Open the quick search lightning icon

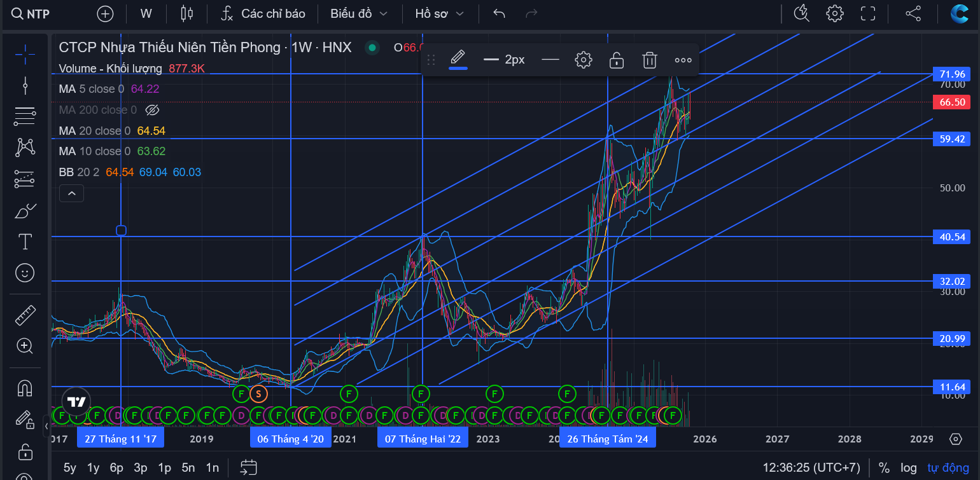(x=802, y=13)
